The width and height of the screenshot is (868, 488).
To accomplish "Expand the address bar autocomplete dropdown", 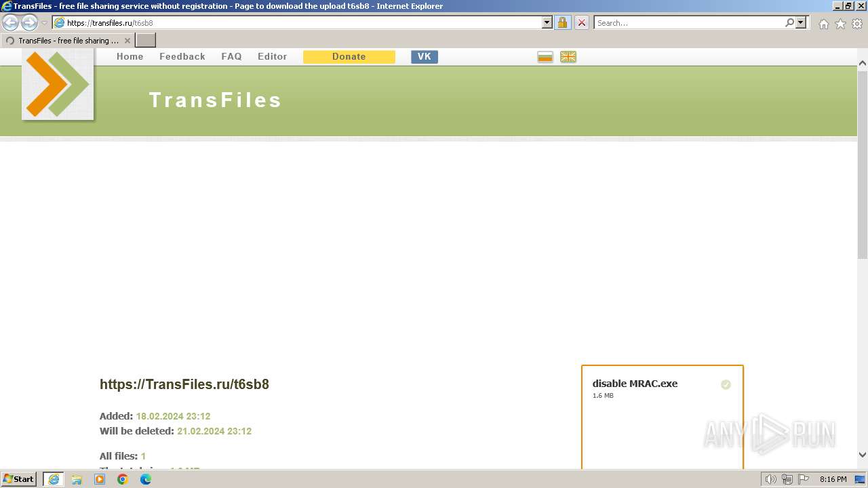I will [547, 22].
